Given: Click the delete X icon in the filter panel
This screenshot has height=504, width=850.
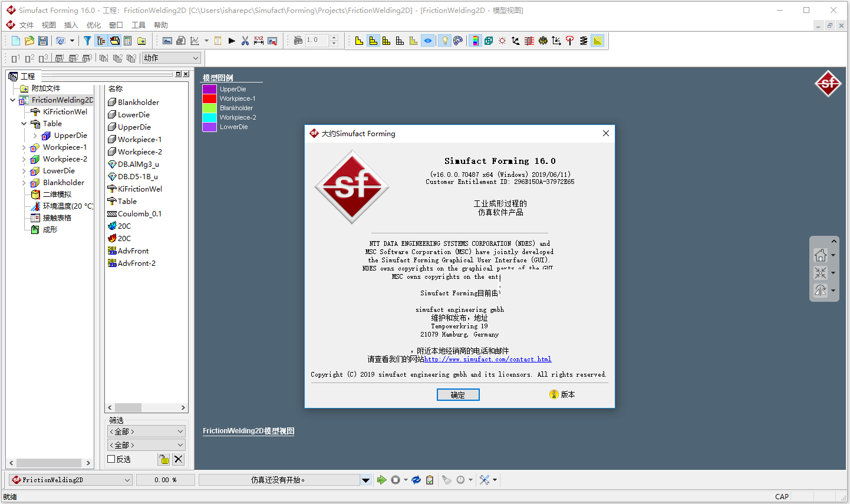Looking at the screenshot, I should click(179, 459).
